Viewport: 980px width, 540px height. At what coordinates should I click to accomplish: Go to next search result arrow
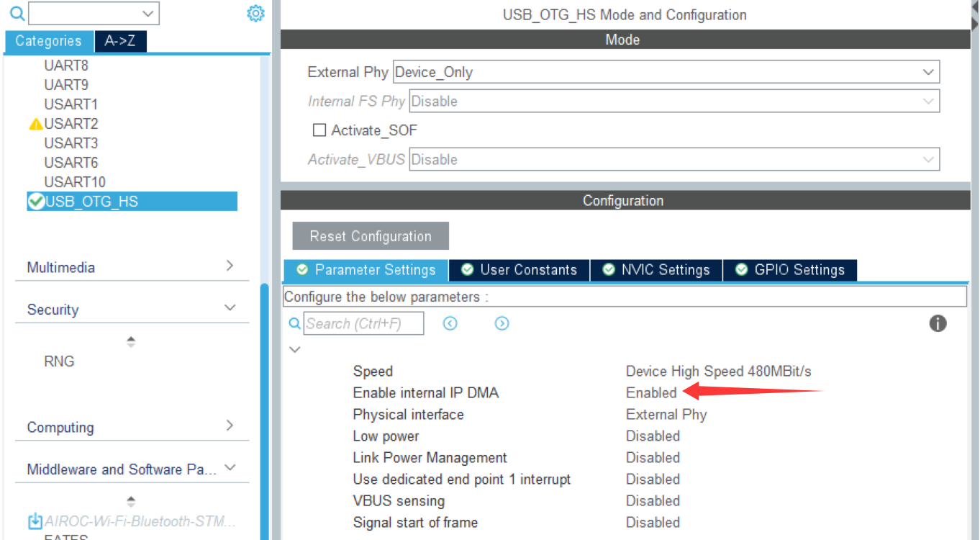tap(502, 323)
